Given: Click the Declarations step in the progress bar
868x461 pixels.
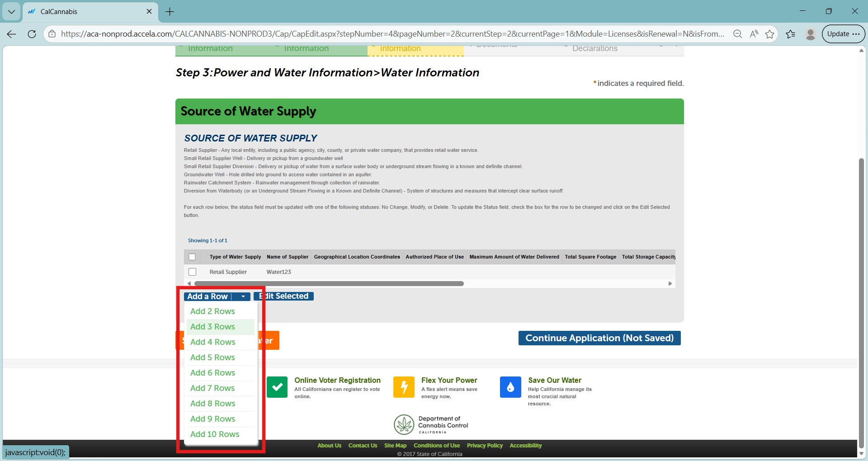Looking at the screenshot, I should pos(594,48).
